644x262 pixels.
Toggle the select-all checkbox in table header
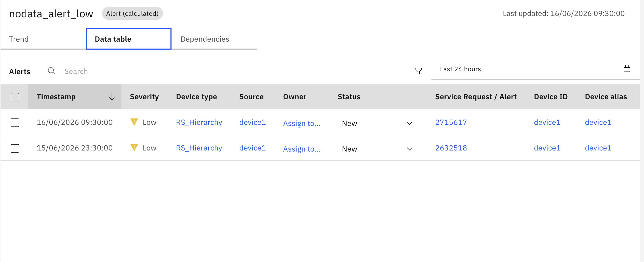pos(15,97)
